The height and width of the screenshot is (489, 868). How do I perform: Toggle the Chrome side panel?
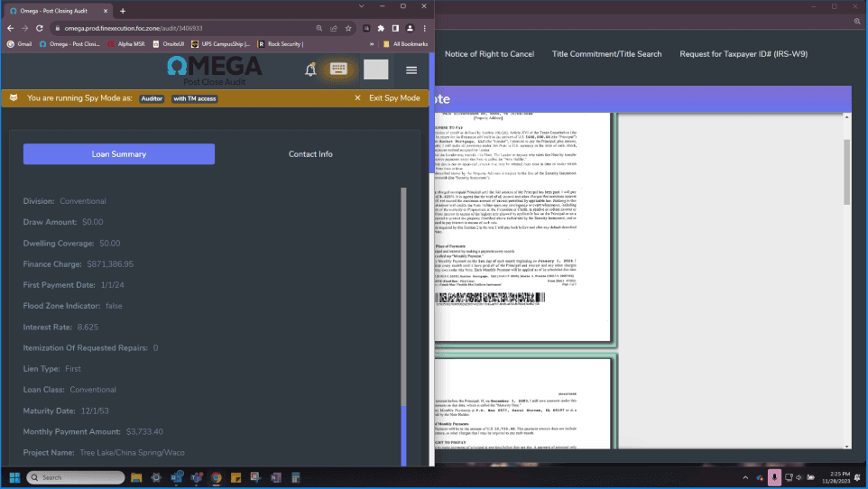(x=395, y=28)
